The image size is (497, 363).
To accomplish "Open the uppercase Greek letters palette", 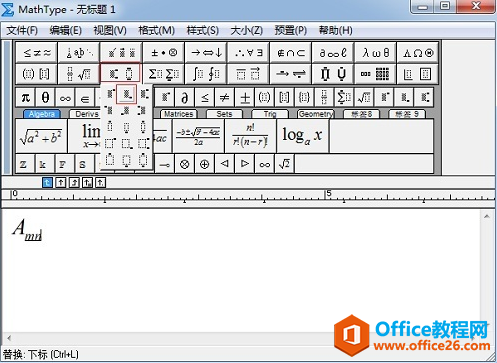I will pos(418,52).
